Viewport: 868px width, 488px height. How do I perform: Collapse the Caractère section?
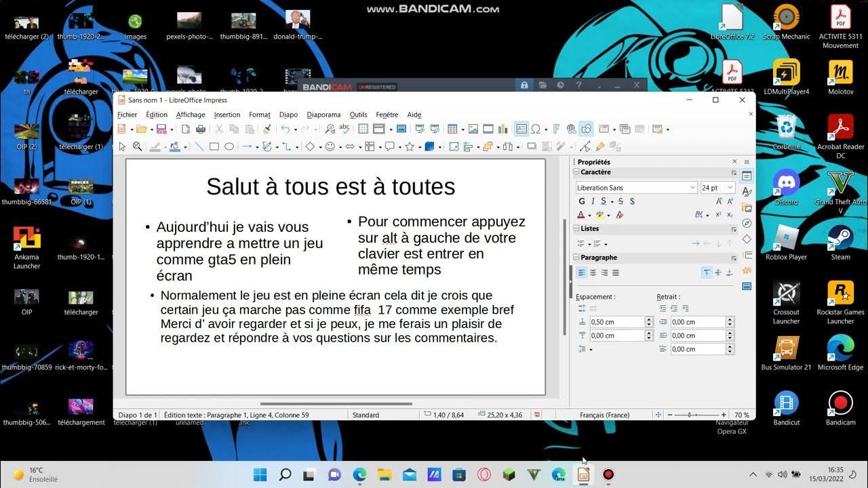(576, 172)
